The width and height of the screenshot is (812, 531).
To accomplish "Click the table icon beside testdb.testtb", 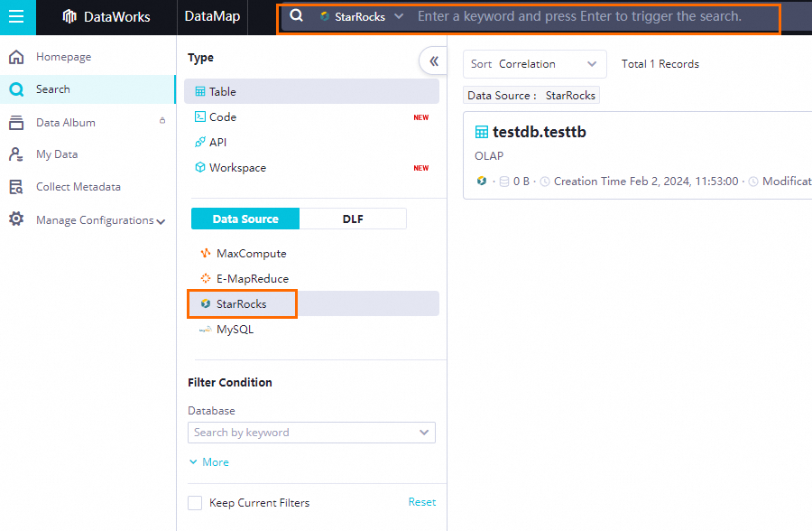I will (x=482, y=132).
